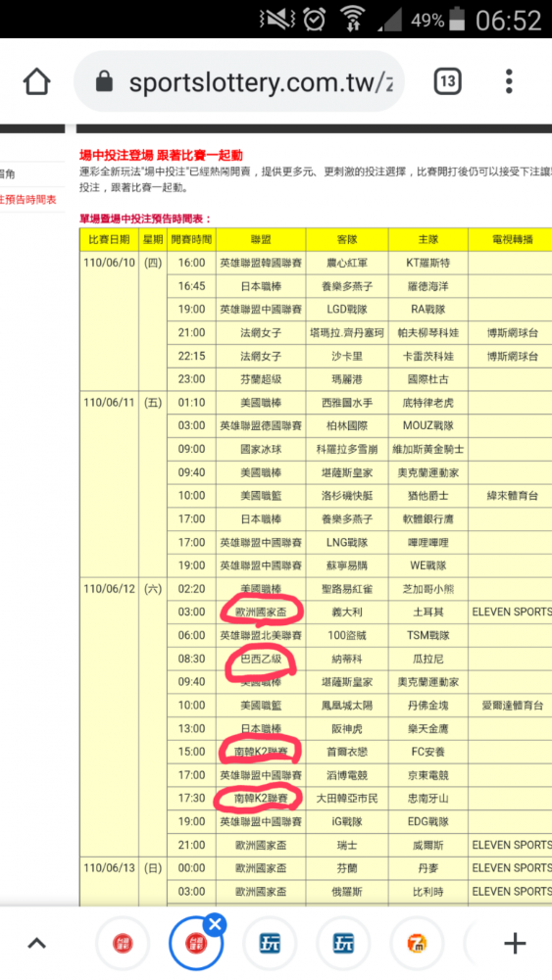Select the circled 歐洲國家盃 03:00 entry
Viewport: 552px width, 980px height.
point(261,612)
